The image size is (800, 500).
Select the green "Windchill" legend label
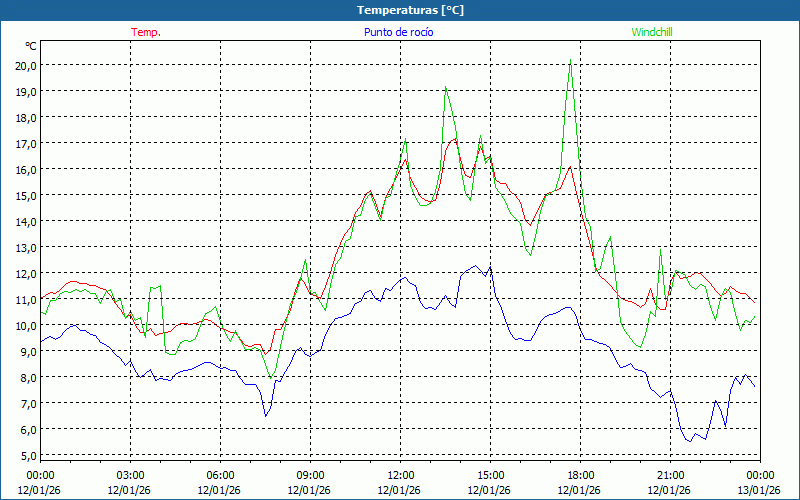pyautogui.click(x=652, y=32)
